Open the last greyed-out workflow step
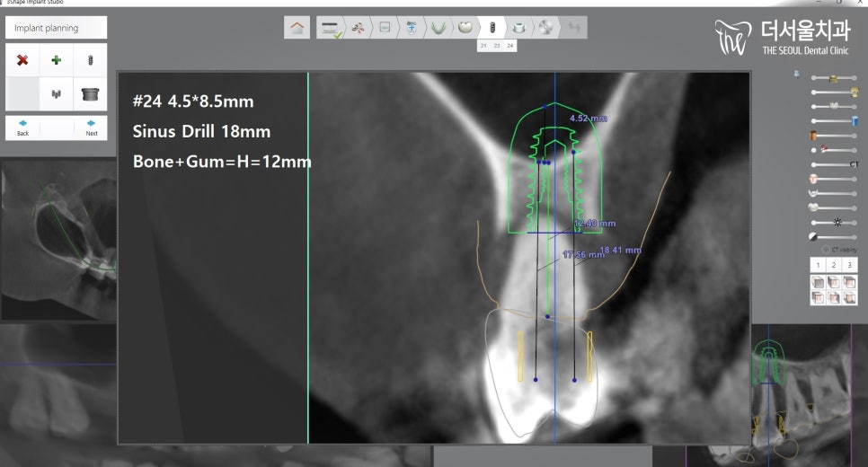The height and width of the screenshot is (467, 868). [574, 28]
